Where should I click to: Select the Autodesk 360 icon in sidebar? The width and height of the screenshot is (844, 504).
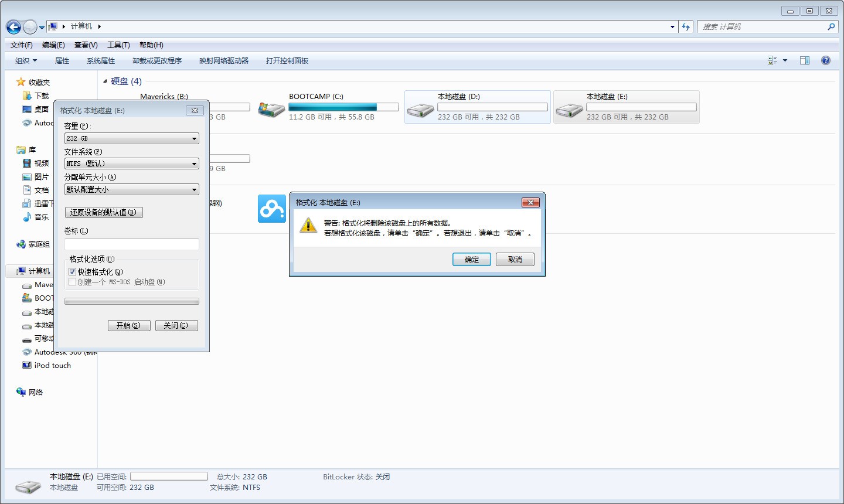(x=27, y=352)
